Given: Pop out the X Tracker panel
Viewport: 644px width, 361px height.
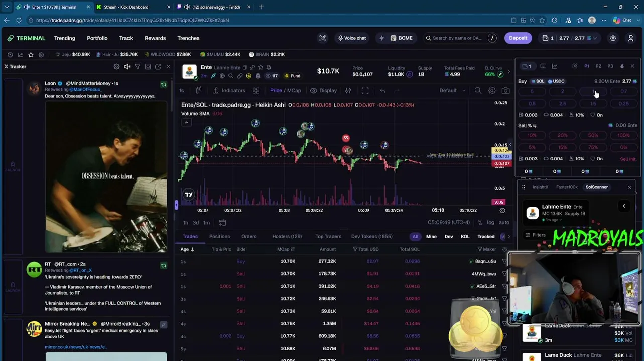Looking at the screenshot, I should click(158, 66).
